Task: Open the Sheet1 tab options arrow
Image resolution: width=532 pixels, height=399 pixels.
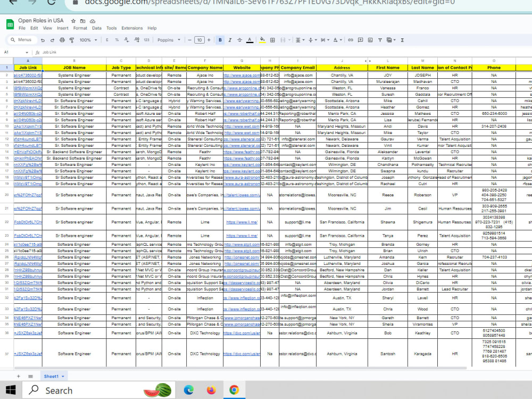Action: click(63, 376)
